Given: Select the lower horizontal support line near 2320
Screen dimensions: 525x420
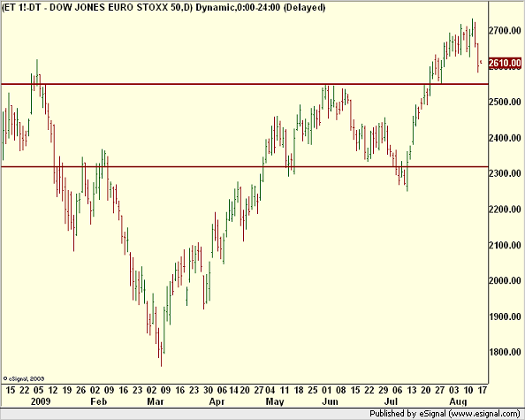Looking at the screenshot, I should tap(245, 166).
